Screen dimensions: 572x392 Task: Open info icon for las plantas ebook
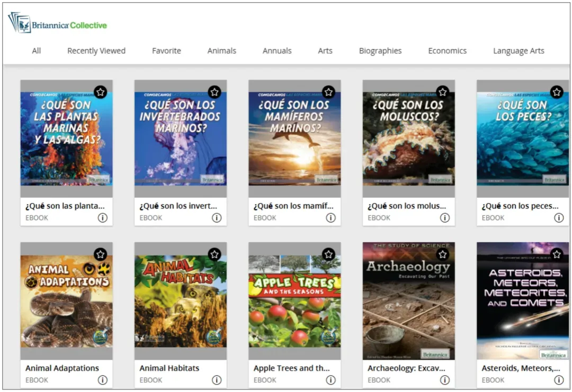coord(103,218)
